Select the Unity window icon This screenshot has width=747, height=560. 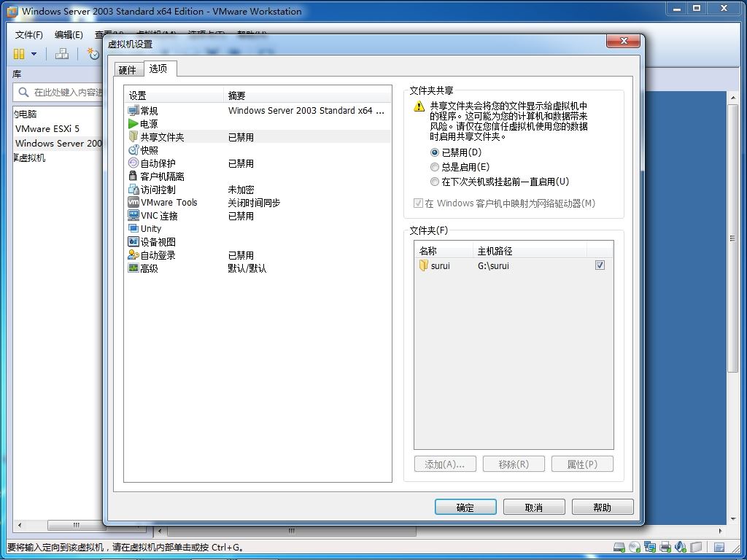pyautogui.click(x=133, y=228)
